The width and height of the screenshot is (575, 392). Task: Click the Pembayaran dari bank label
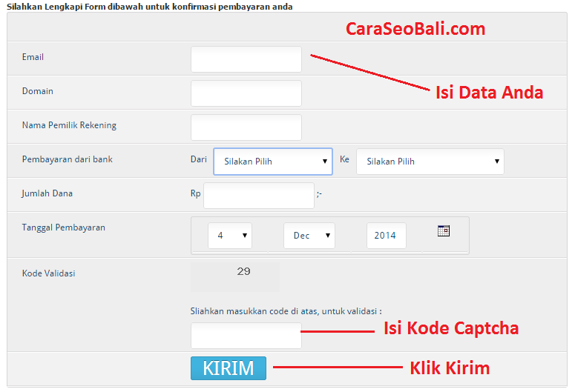[x=68, y=159]
